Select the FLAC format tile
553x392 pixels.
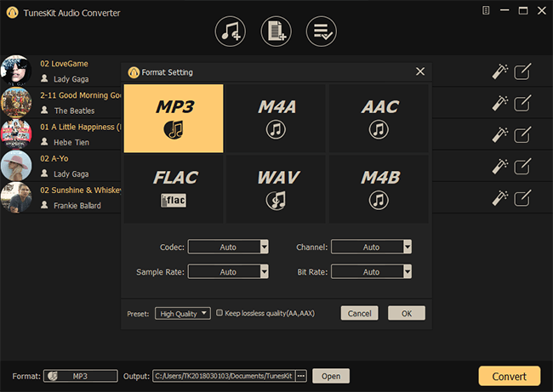pyautogui.click(x=174, y=188)
